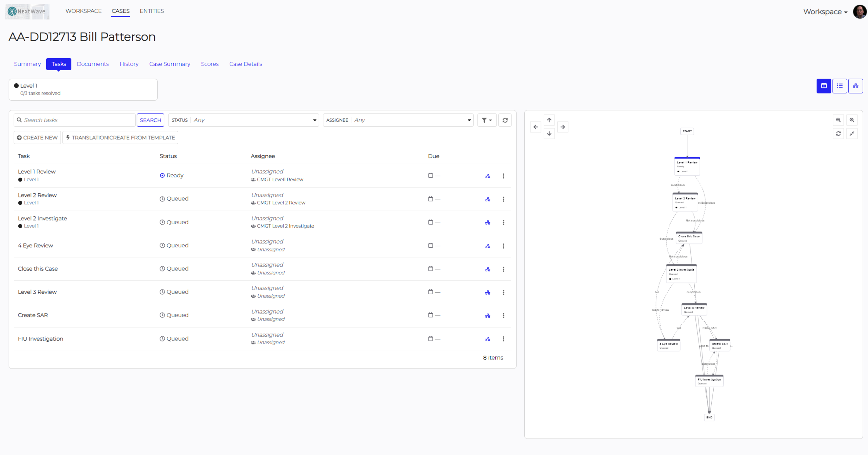The image size is (868, 455).
Task: Pan workflow diagram left
Action: click(535, 127)
